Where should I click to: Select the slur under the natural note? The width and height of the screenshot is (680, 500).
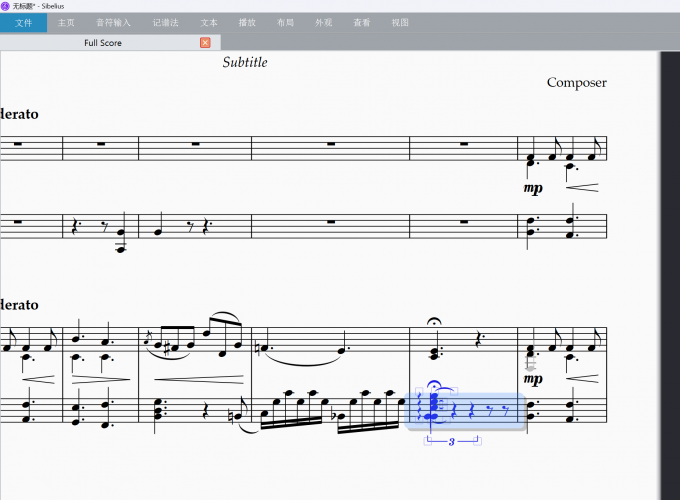[x=304, y=360]
